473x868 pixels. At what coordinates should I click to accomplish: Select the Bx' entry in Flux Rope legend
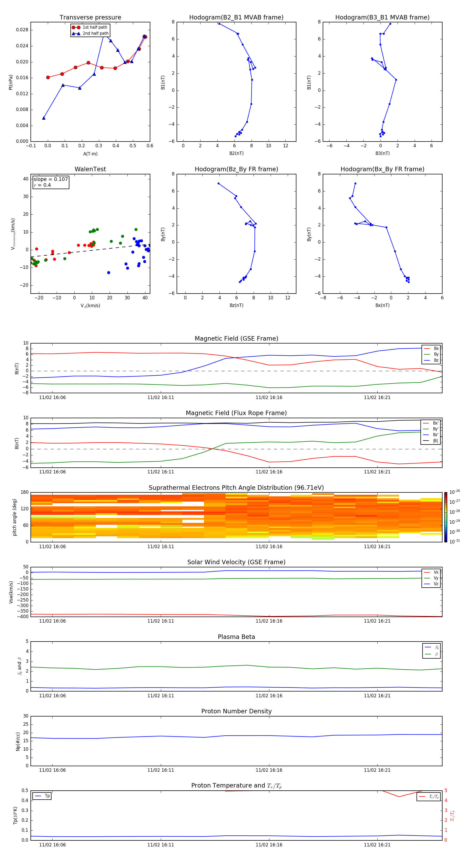pyautogui.click(x=431, y=423)
